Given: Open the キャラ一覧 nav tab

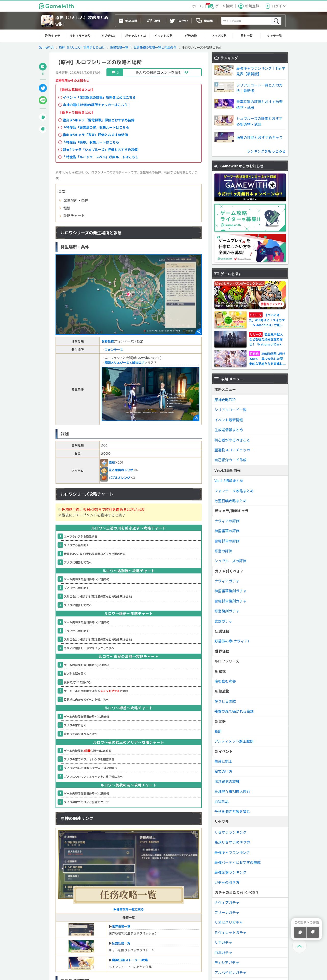Looking at the screenshot, I should pos(274,36).
